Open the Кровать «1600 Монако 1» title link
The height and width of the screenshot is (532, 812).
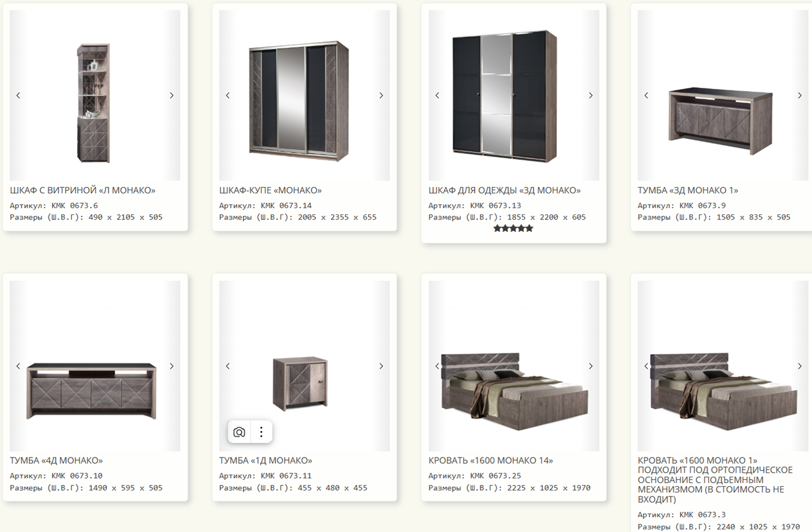click(715, 480)
